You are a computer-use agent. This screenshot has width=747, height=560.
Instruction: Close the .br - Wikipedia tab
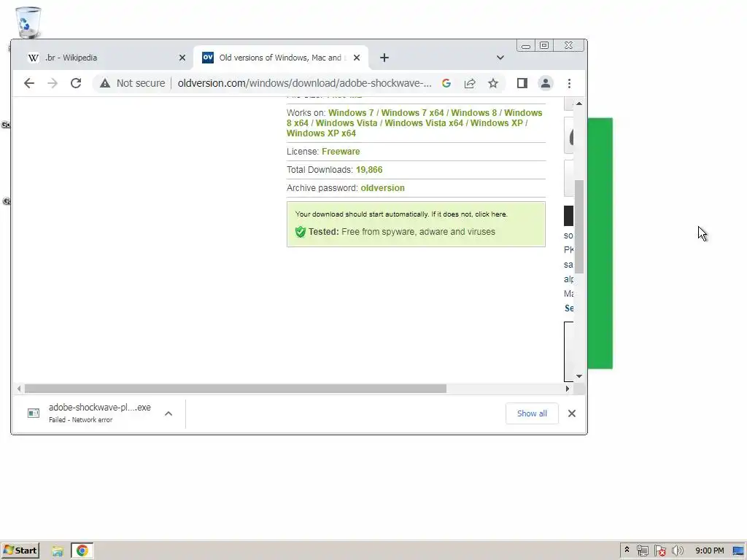click(182, 58)
